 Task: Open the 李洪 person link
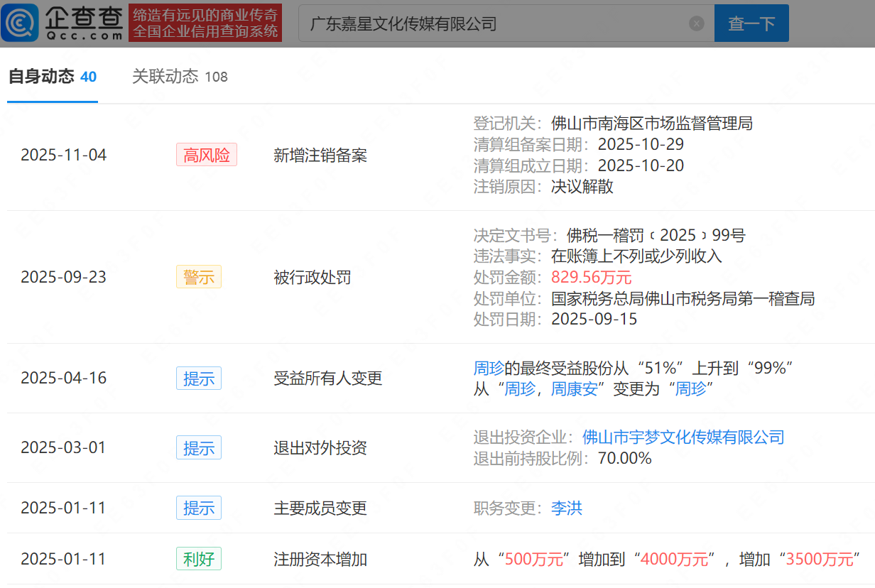tap(566, 508)
